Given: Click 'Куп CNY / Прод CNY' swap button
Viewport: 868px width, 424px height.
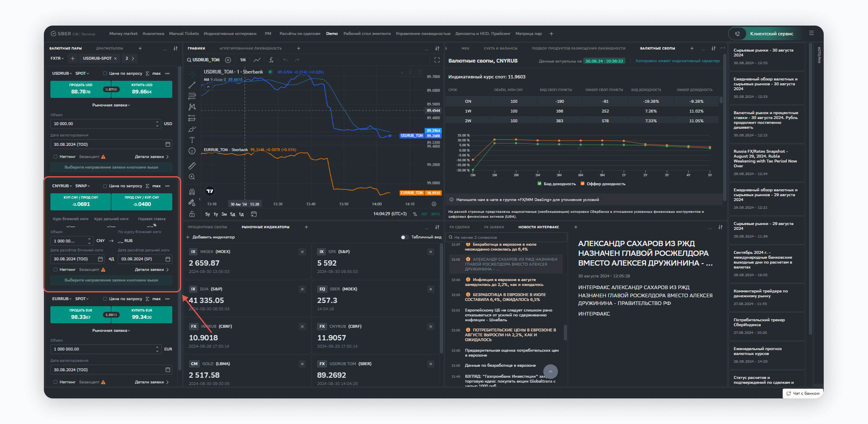Looking at the screenshot, I should tap(80, 202).
